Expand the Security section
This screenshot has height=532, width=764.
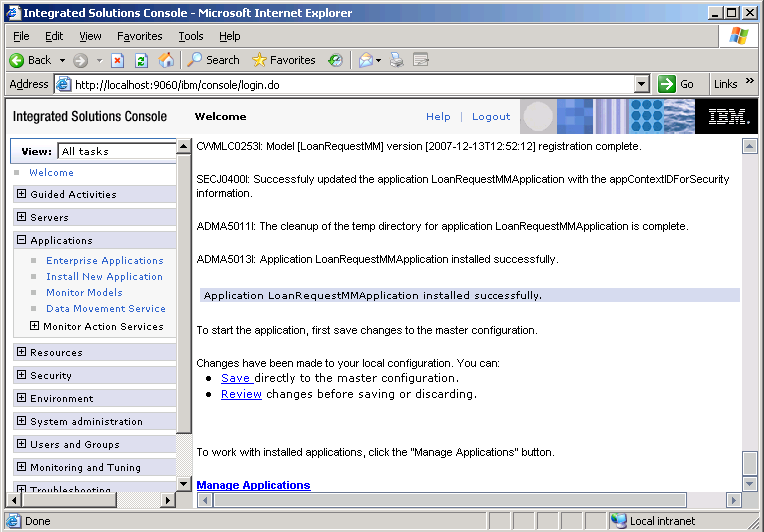[21, 375]
